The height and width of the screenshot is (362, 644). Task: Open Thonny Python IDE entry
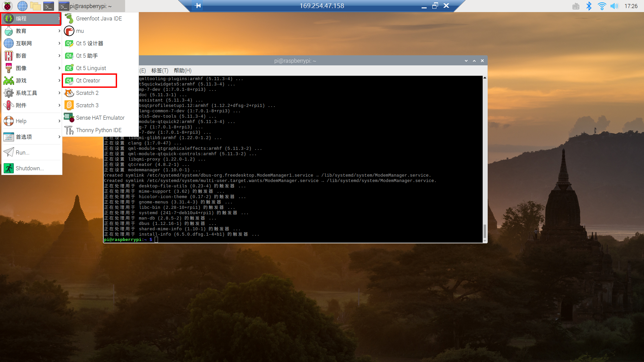(98, 130)
